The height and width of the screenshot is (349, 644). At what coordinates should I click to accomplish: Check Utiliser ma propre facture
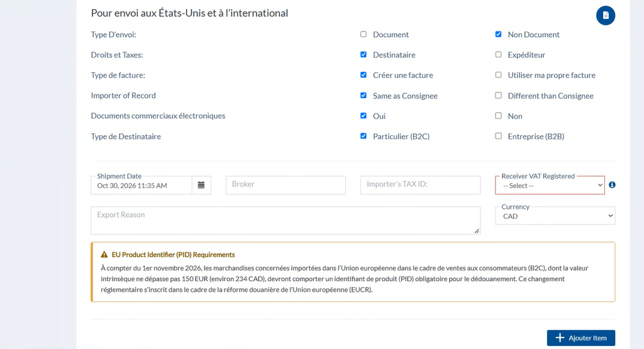pyautogui.click(x=498, y=75)
